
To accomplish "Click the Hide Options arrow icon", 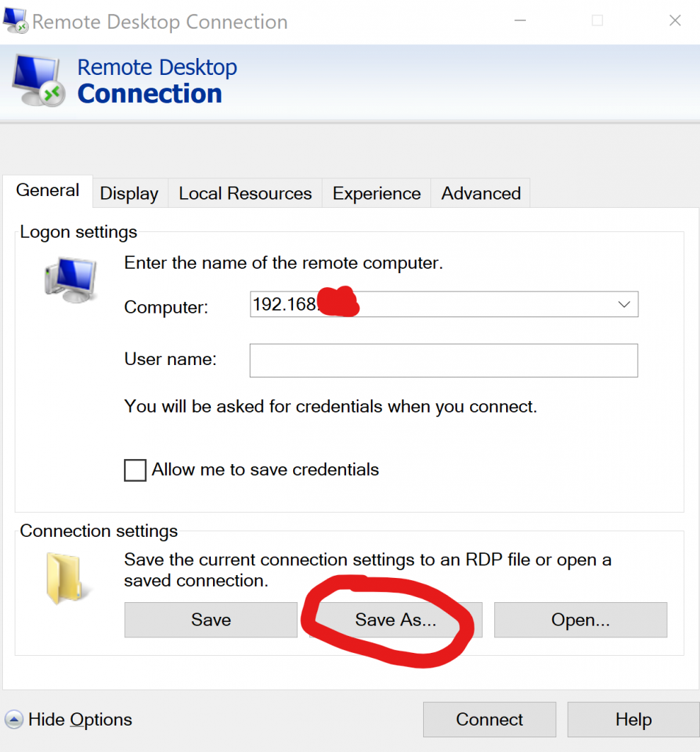I will point(14,720).
